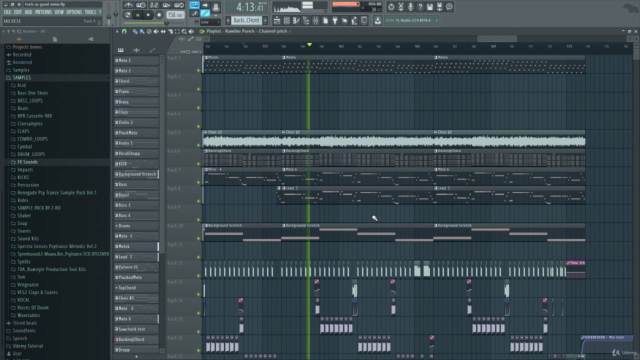Toggle the metronome icon
640x360 pixels.
(129, 5)
